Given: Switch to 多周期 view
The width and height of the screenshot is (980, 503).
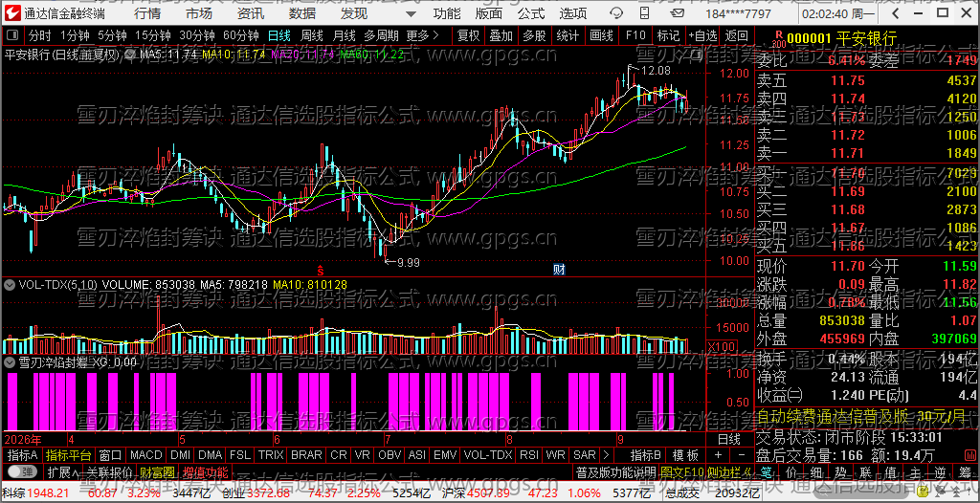Looking at the screenshot, I should pyautogui.click(x=381, y=35).
